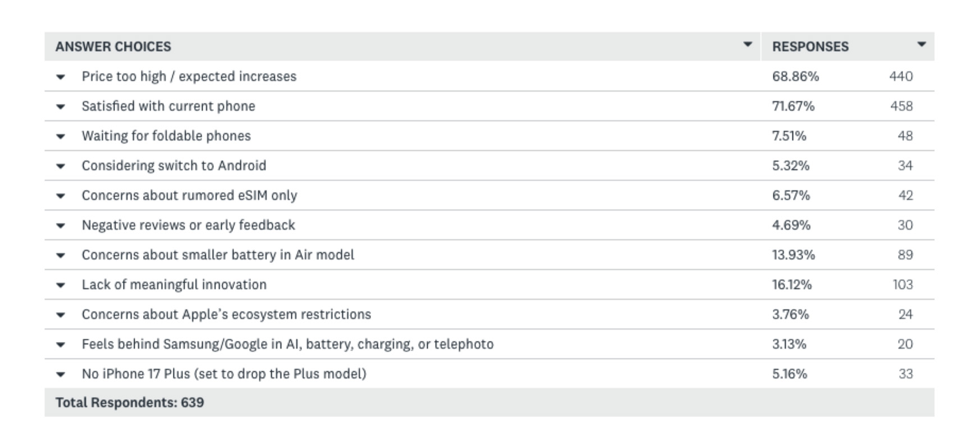The height and width of the screenshot is (447, 980).
Task: Expand the Feels behind Samsung/Google arrow
Action: (61, 345)
